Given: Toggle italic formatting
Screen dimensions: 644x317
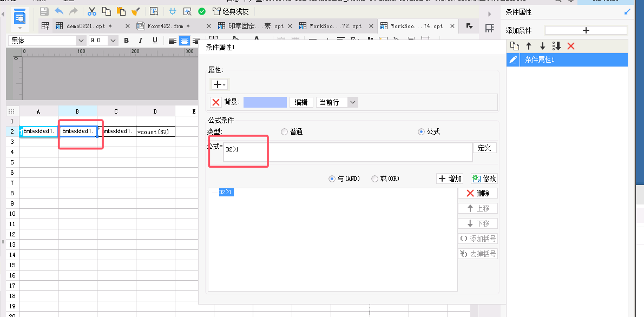Looking at the screenshot, I should point(141,40).
